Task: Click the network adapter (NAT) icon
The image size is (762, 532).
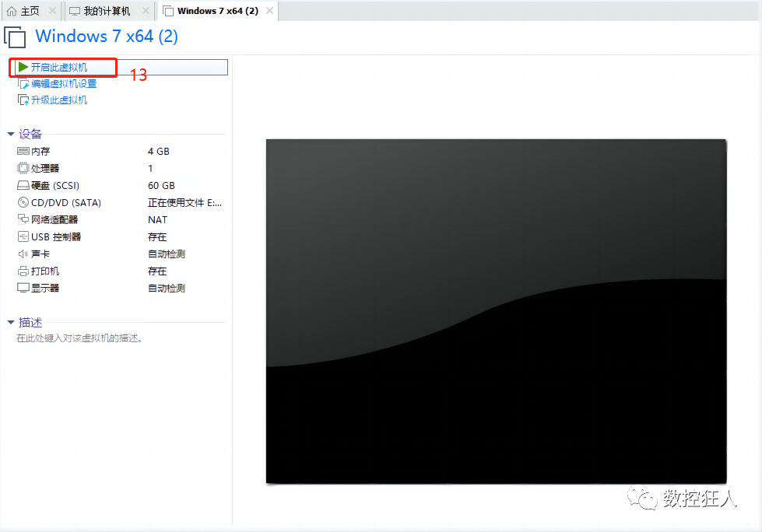Action: [x=23, y=219]
